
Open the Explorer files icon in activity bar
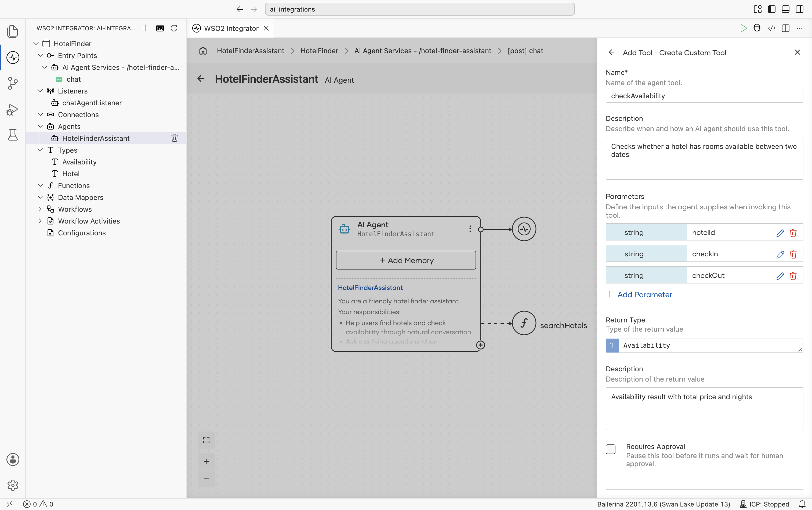12,31
